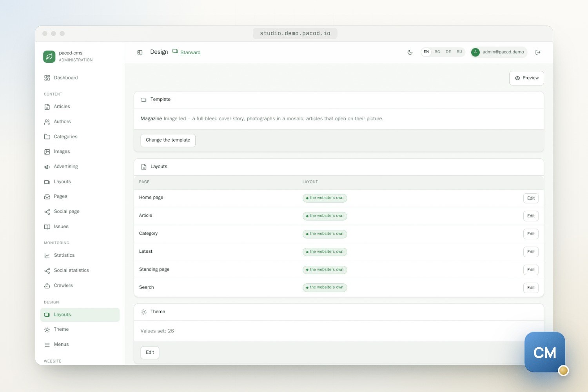588x392 pixels.
Task: Click the Authors people icon
Action: 47,122
